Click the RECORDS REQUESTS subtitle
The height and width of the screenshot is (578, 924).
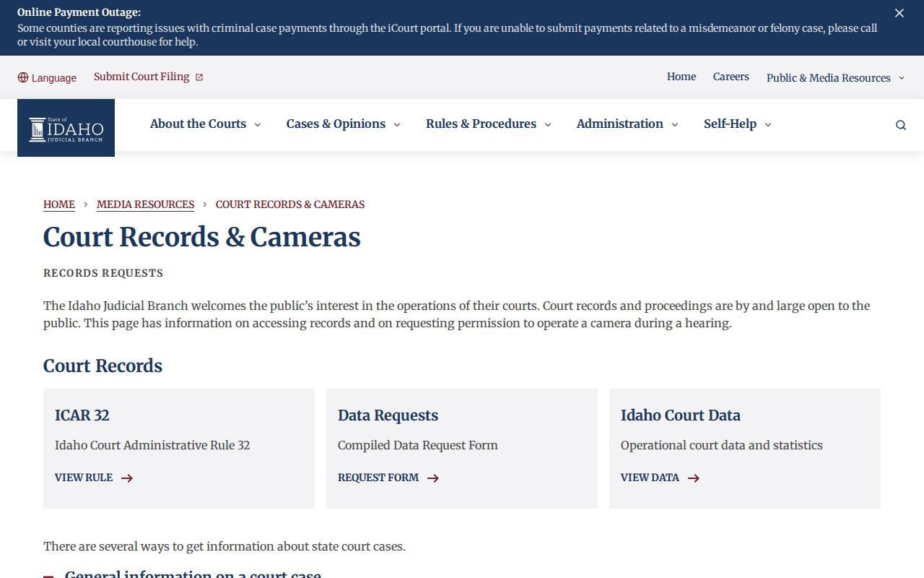point(103,273)
